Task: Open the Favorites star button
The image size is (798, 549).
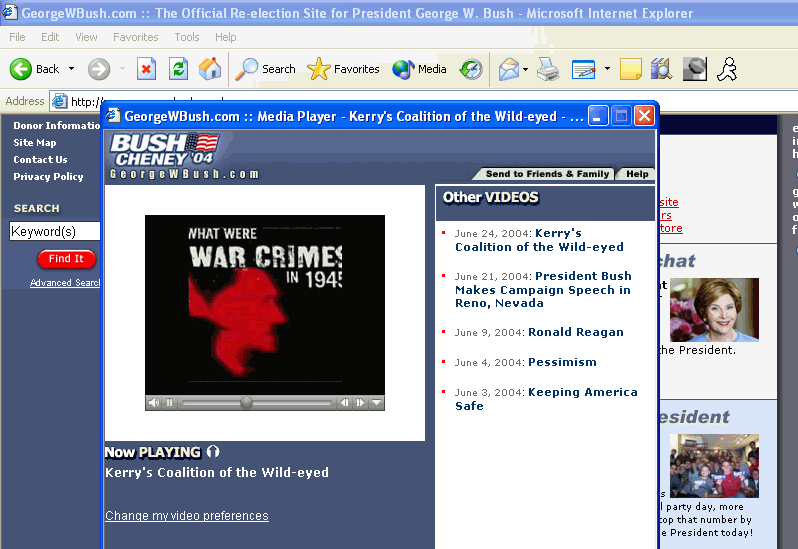Action: tap(344, 69)
